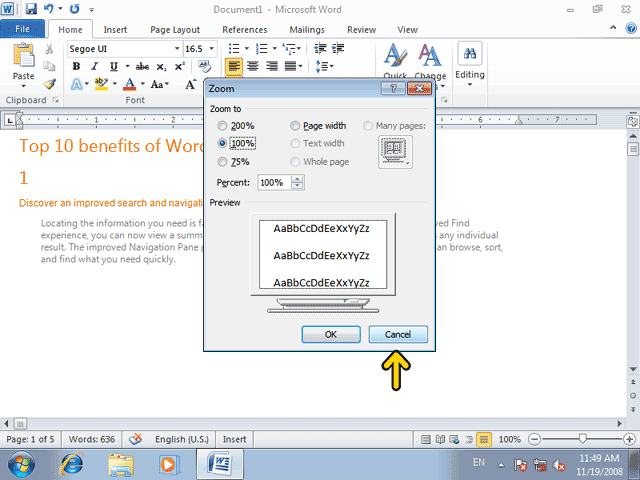
Task: Toggle Bold formatting
Action: [76, 66]
